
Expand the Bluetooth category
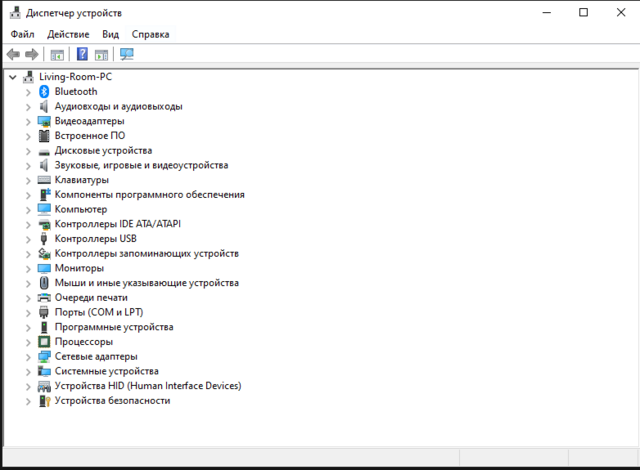(28, 93)
